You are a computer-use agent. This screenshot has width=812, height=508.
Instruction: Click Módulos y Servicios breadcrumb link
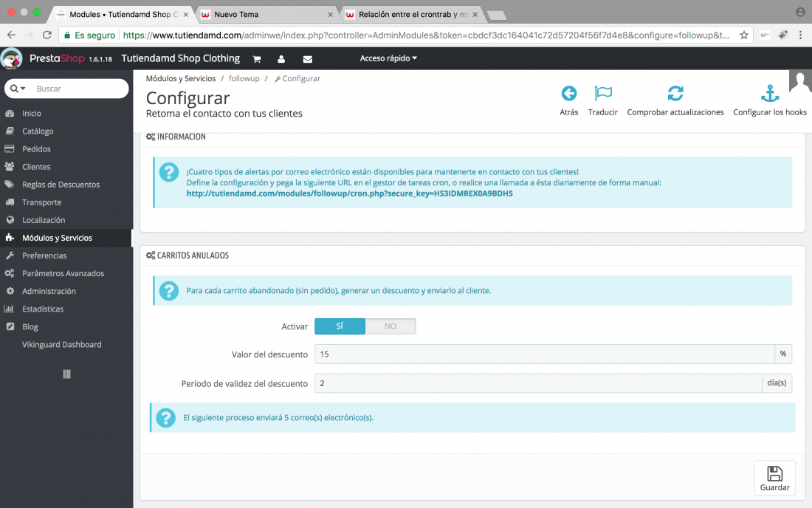(x=181, y=79)
